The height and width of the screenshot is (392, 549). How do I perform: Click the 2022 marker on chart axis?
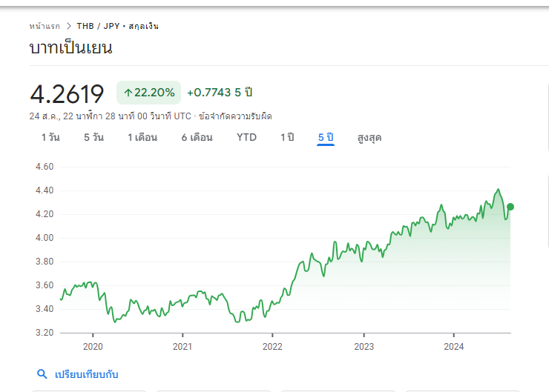(272, 346)
